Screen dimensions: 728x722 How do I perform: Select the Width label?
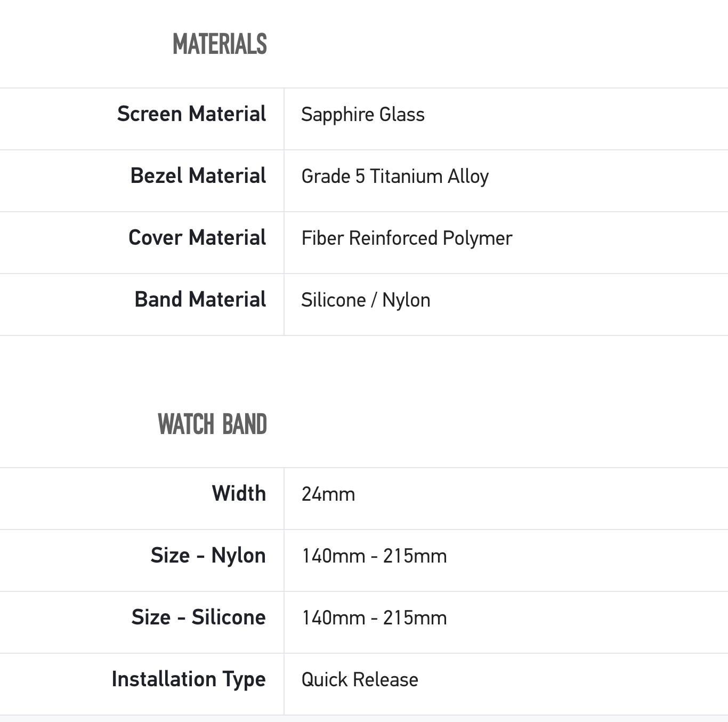click(x=239, y=494)
